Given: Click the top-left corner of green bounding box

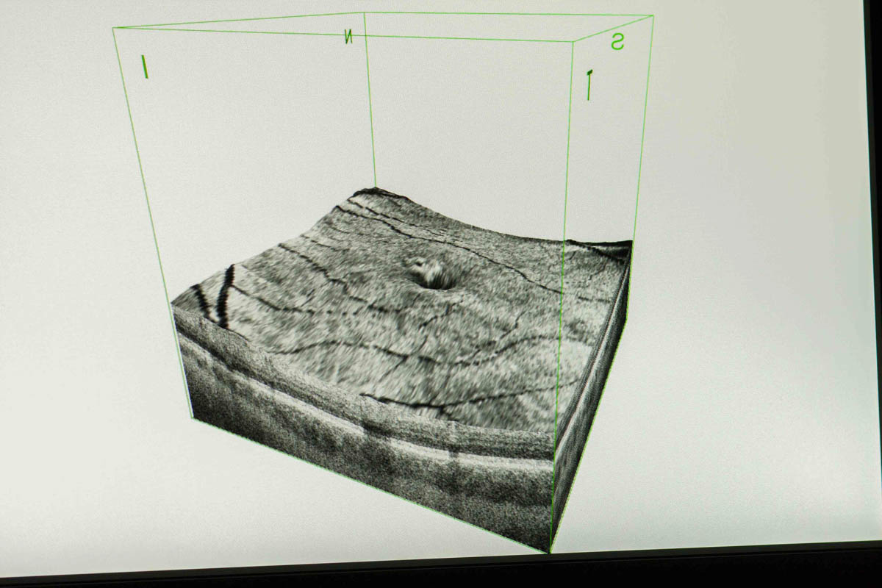Looking at the screenshot, I should click(x=113, y=29).
